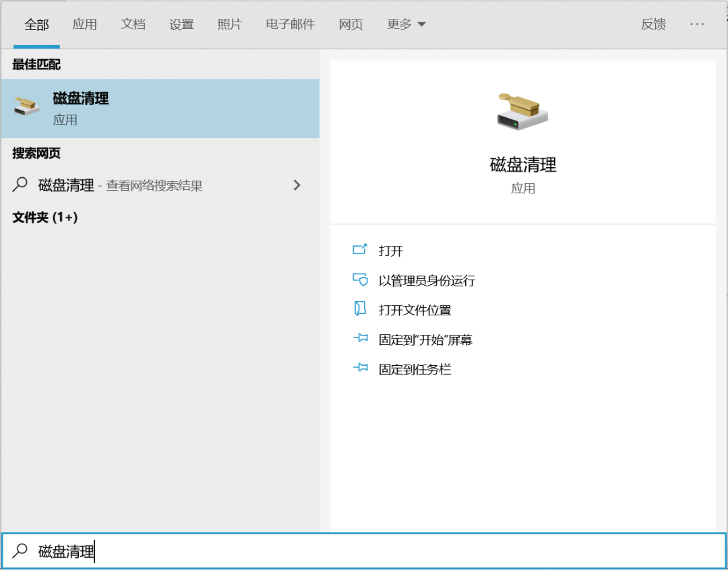Image resolution: width=728 pixels, height=570 pixels.
Task: Click the 打开文件位置 folder location icon
Action: click(360, 309)
